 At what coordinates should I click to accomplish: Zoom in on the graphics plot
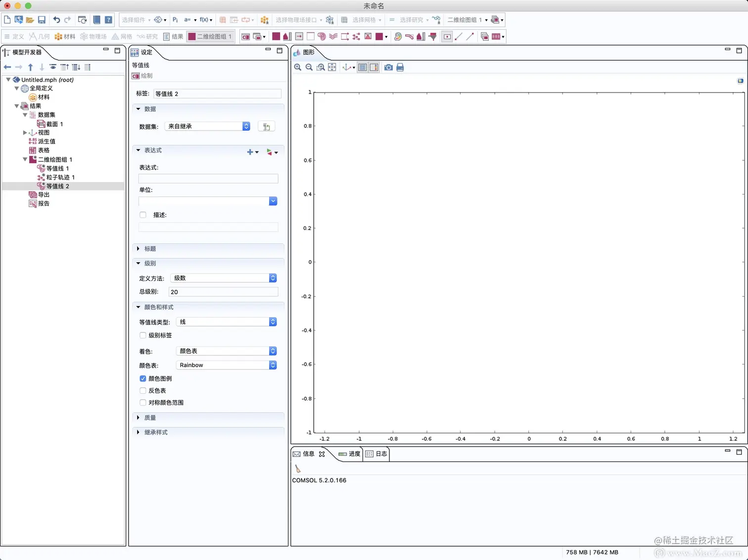297,67
